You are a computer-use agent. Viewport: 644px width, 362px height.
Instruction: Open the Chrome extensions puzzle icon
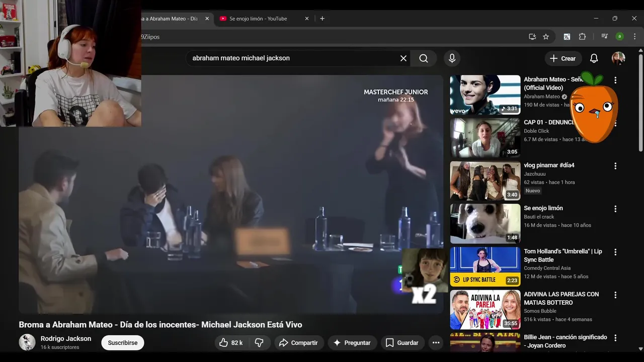pyautogui.click(x=582, y=37)
